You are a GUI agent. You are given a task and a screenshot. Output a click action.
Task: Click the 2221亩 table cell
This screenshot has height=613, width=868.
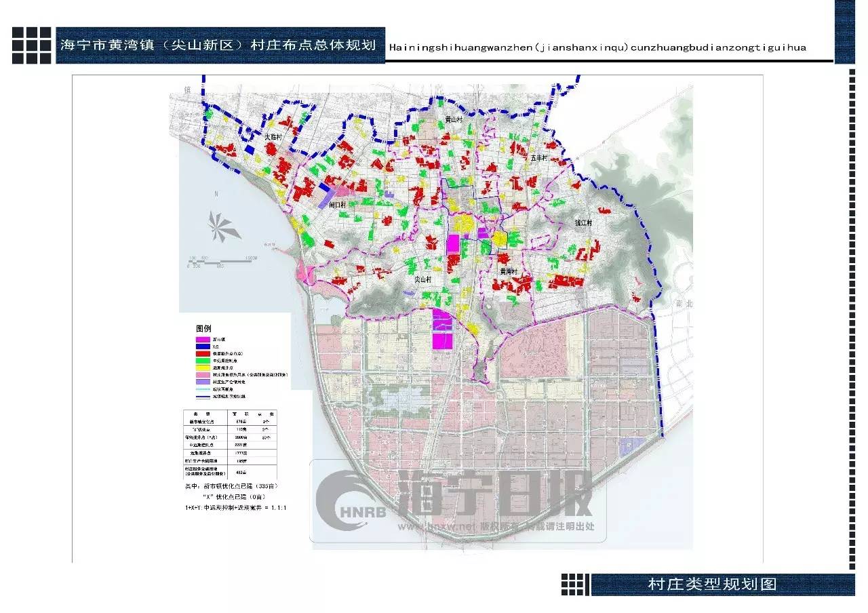tap(241, 445)
